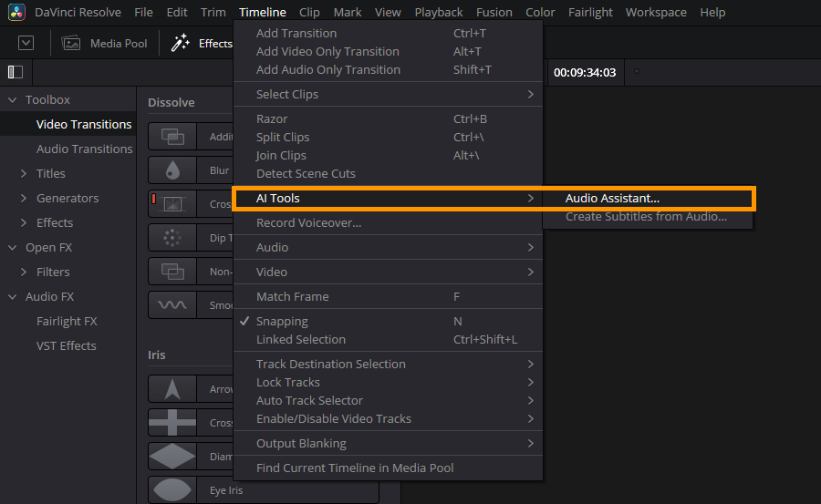Viewport: 821px width, 504px height.
Task: Open the Color menu
Action: [540, 12]
